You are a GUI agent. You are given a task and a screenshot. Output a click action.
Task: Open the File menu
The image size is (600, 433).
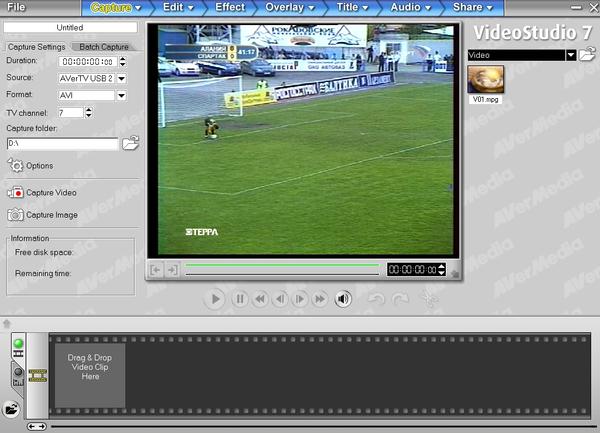click(16, 7)
